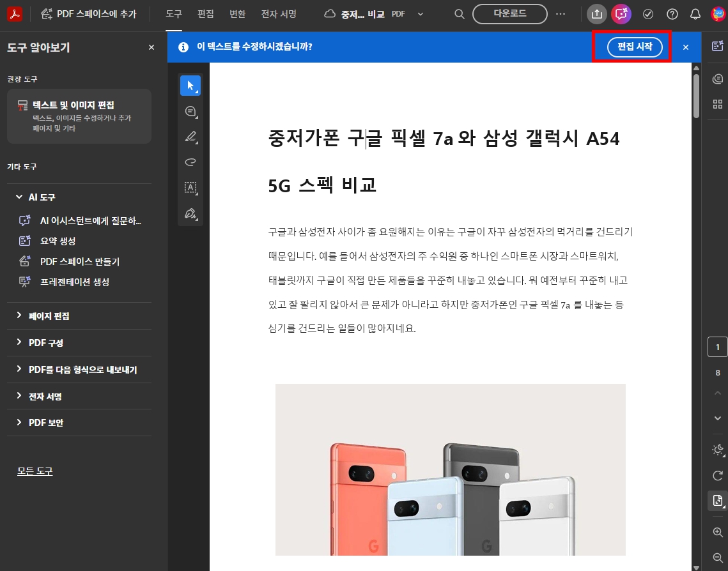
Task: Go to previous page with up chevron
Action: (717, 393)
